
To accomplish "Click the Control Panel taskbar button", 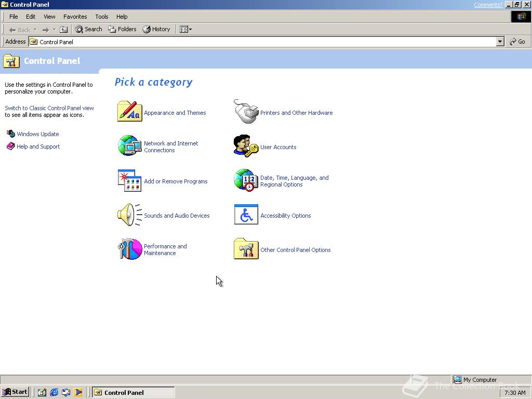I will pos(133,393).
